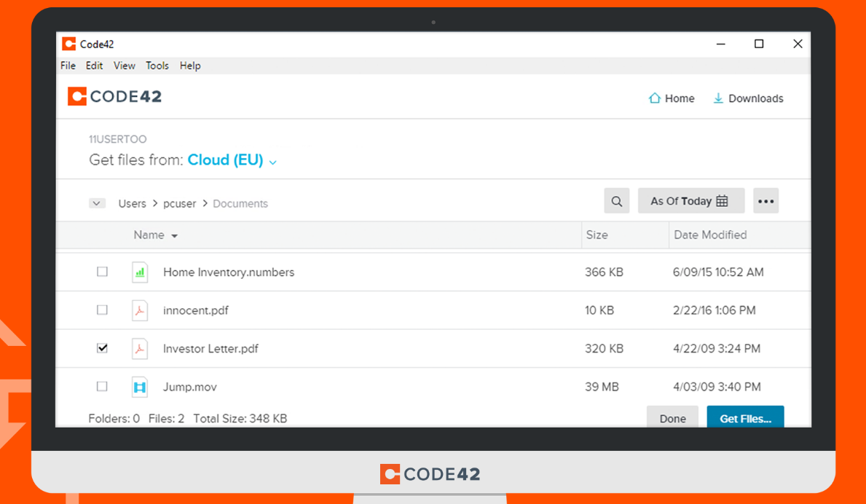The image size is (866, 504).
Task: Click the Code42 logo in the header
Action: pyautogui.click(x=114, y=96)
